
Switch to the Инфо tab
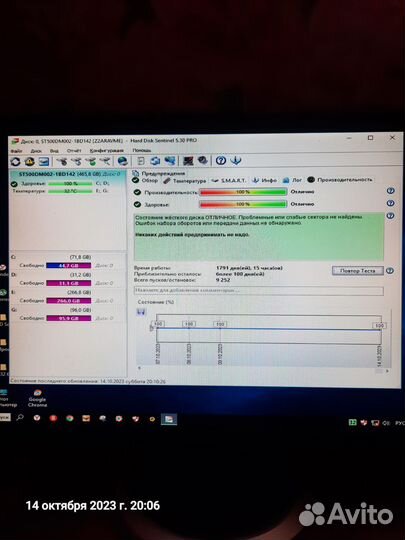click(264, 180)
